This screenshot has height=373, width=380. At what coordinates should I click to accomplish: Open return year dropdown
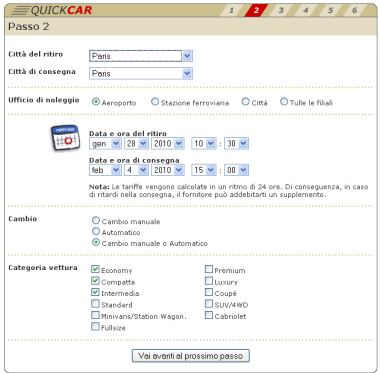pyautogui.click(x=168, y=170)
